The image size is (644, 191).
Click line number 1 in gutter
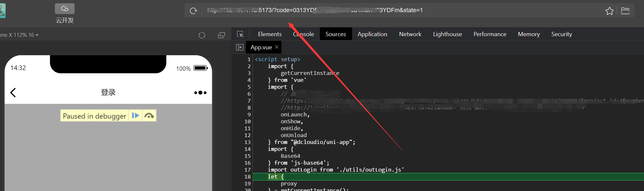click(x=249, y=59)
